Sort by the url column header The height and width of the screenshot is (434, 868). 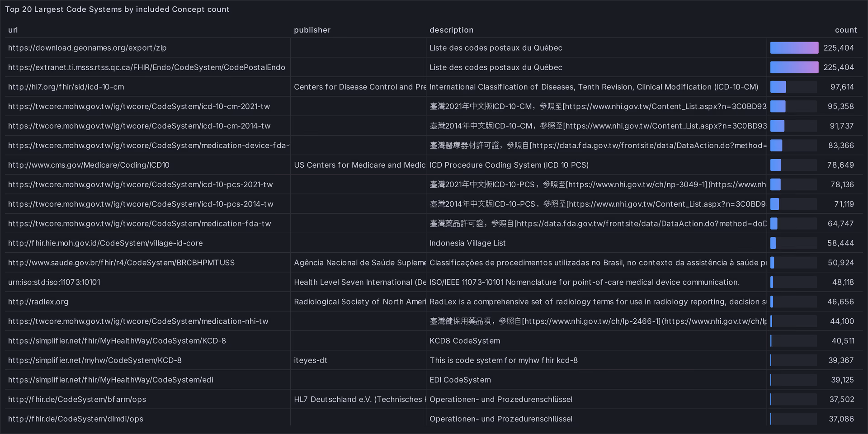(x=13, y=30)
